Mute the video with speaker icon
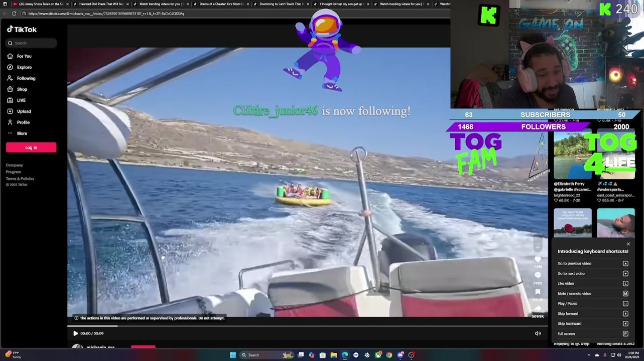The height and width of the screenshot is (361, 644). point(538,333)
